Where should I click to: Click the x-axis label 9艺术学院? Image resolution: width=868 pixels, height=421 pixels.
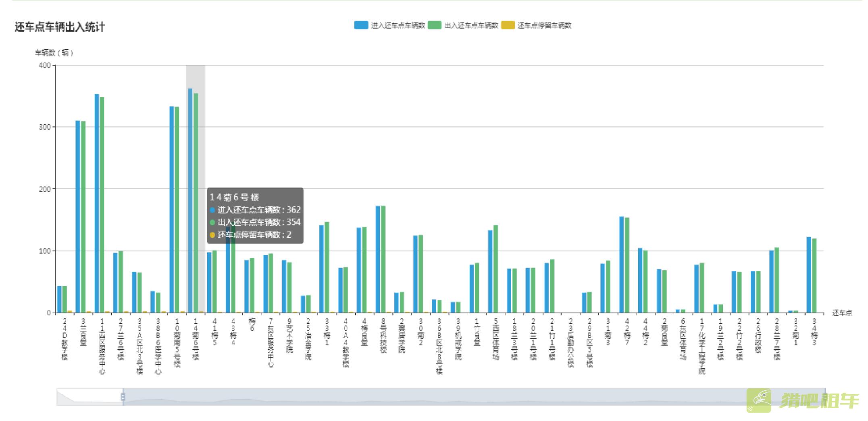pyautogui.click(x=289, y=336)
